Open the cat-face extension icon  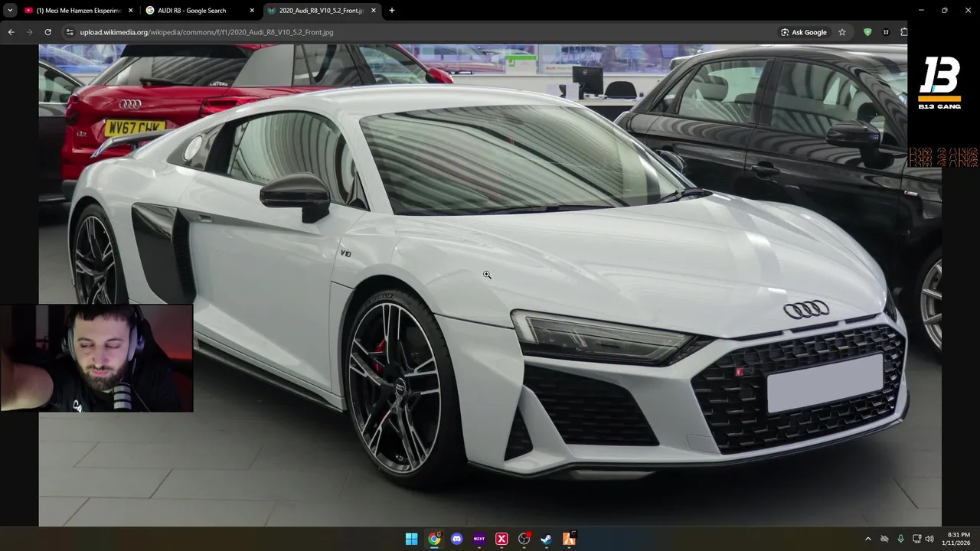click(886, 32)
